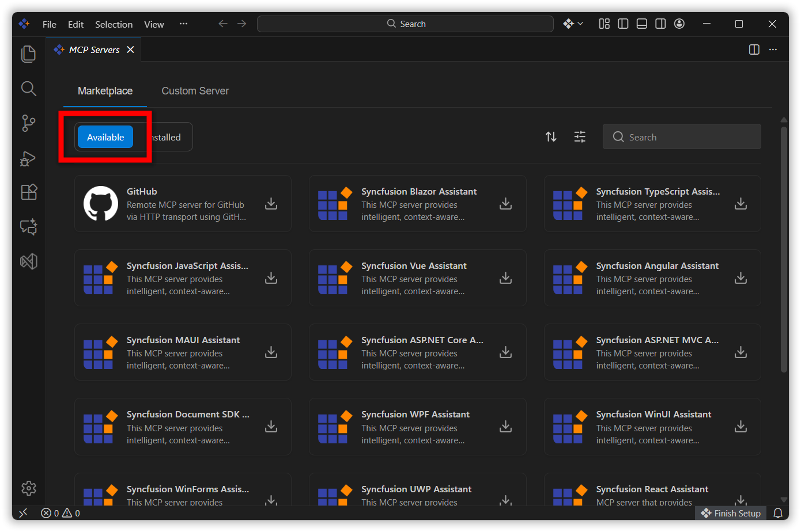The width and height of the screenshot is (801, 532).
Task: Open Run and Debug view
Action: click(28, 158)
